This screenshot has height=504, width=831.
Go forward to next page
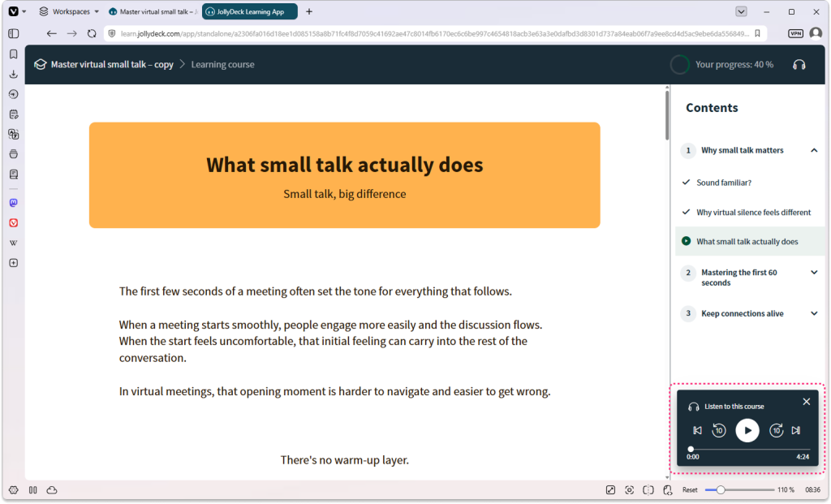tap(71, 33)
